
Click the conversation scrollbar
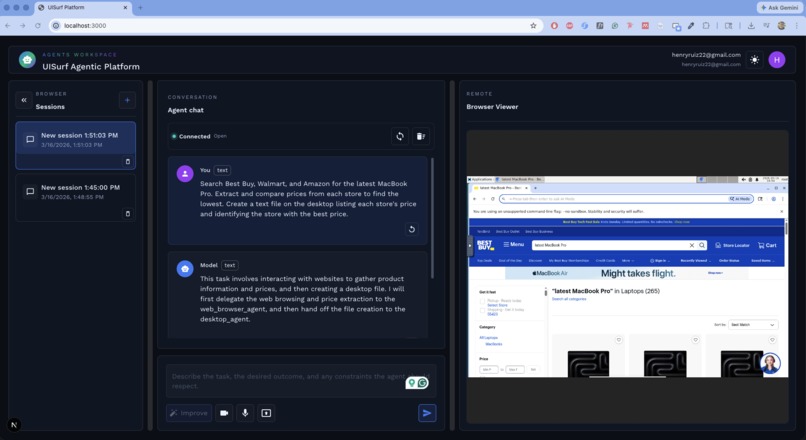click(x=432, y=218)
